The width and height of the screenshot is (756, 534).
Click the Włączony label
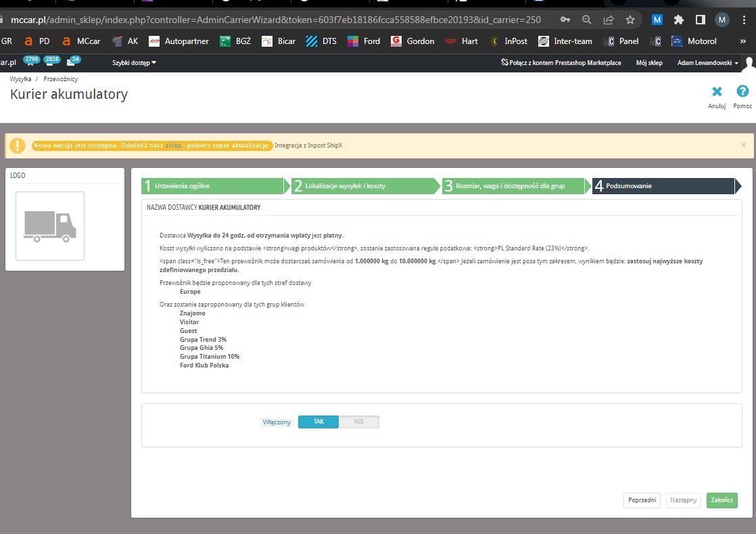coord(277,422)
